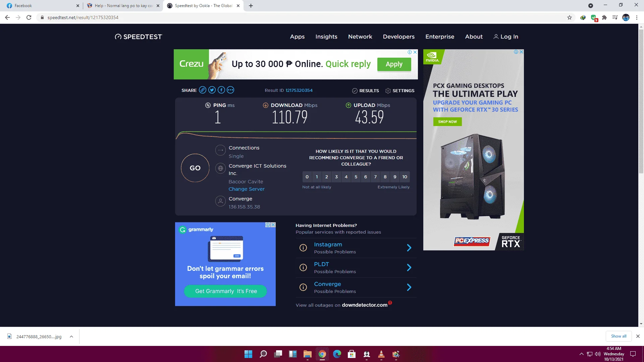The image size is (644, 362).
Task: Click the info icon beside PLDT
Action: (x=303, y=267)
